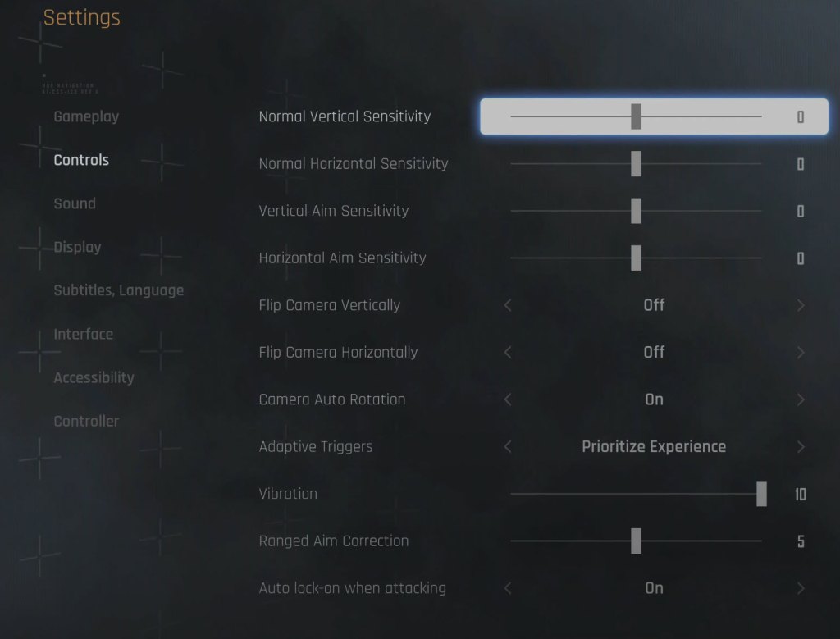Move the Vibration slider handle

(761, 493)
